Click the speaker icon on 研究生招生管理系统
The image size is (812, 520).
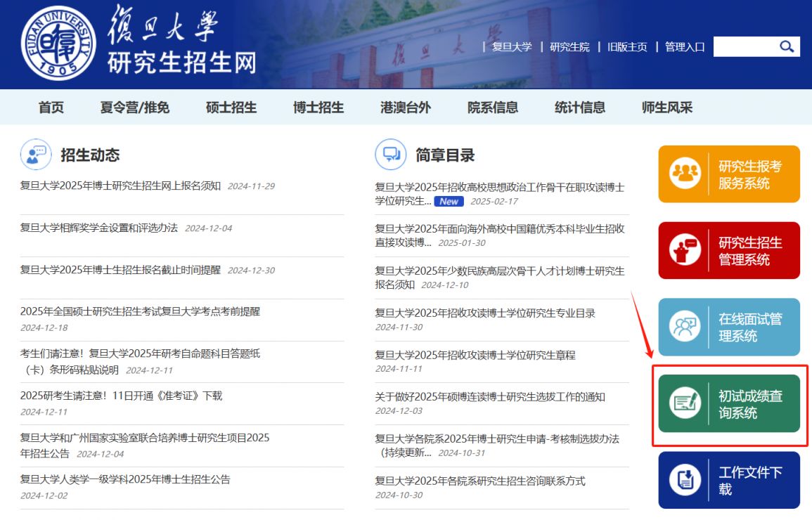pyautogui.click(x=685, y=249)
